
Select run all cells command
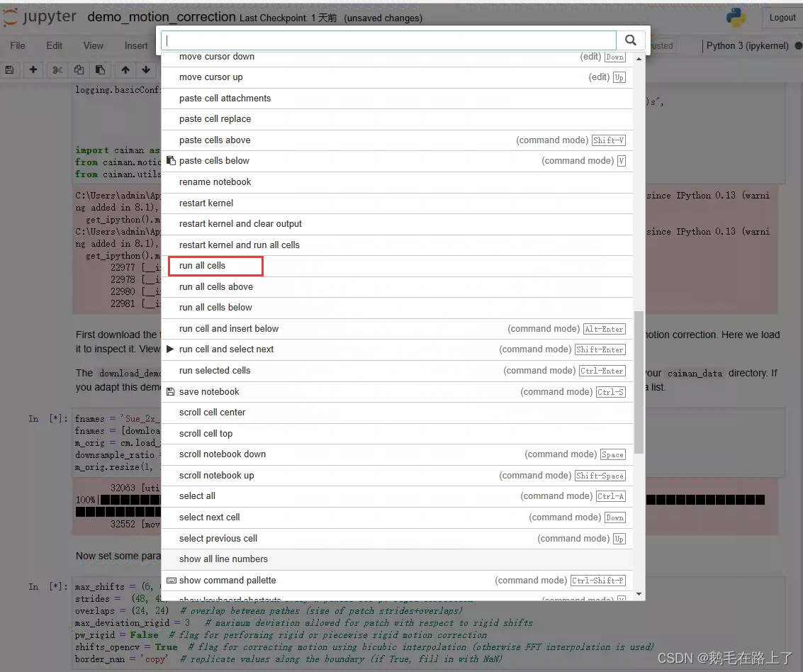point(397,266)
